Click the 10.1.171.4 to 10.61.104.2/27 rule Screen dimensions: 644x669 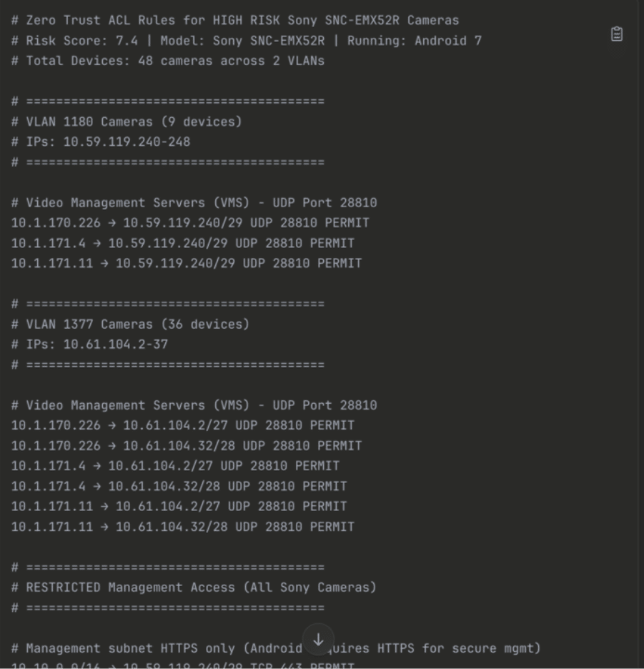(175, 466)
